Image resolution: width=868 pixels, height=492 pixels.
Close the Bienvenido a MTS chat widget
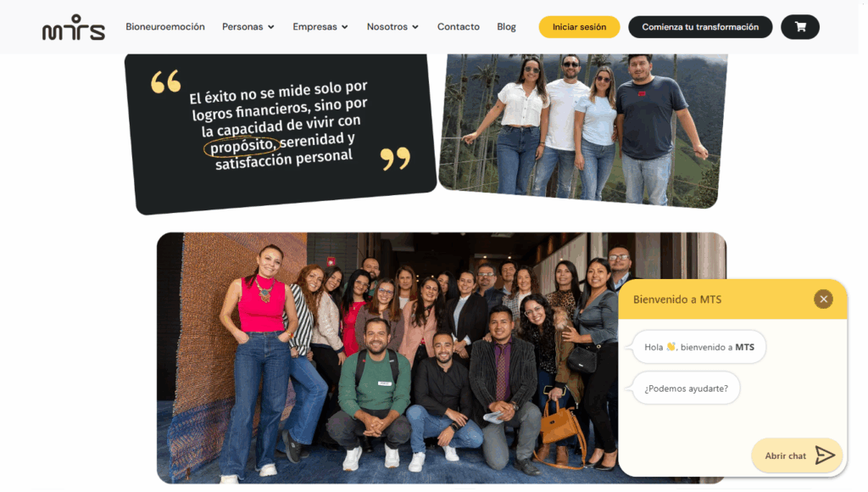tap(823, 299)
